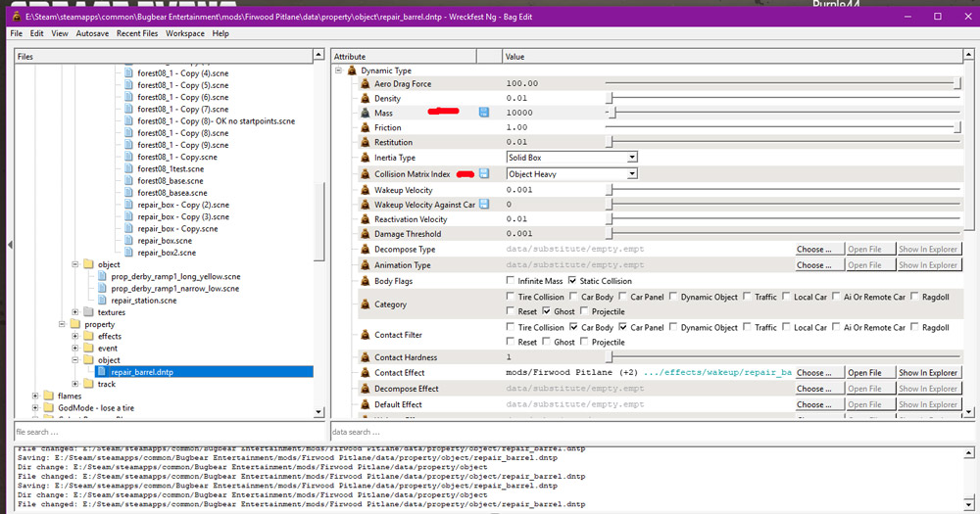Click Open File for Contact Effect

pyautogui.click(x=870, y=373)
